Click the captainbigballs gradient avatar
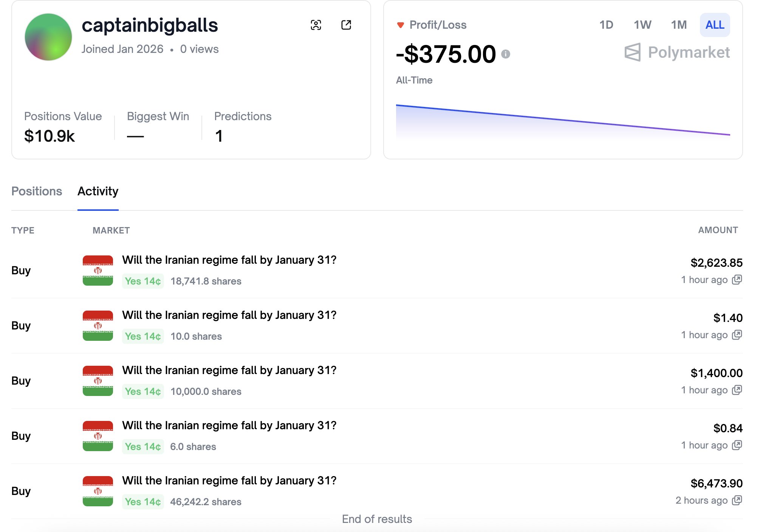The height and width of the screenshot is (532, 774). (x=48, y=37)
